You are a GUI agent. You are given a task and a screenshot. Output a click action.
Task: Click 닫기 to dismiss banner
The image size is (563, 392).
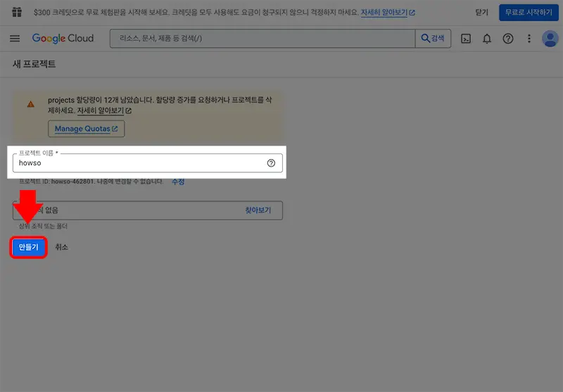481,13
